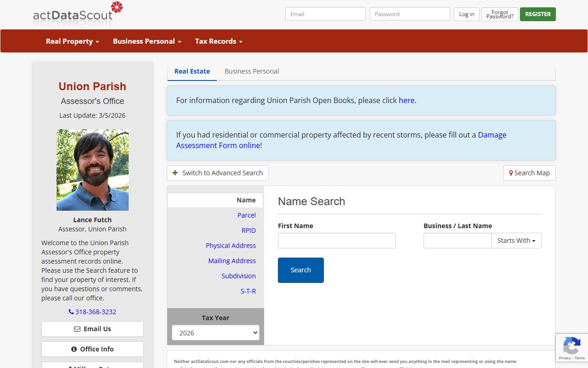
Task: Click the Forgot Password button
Action: coord(500,14)
